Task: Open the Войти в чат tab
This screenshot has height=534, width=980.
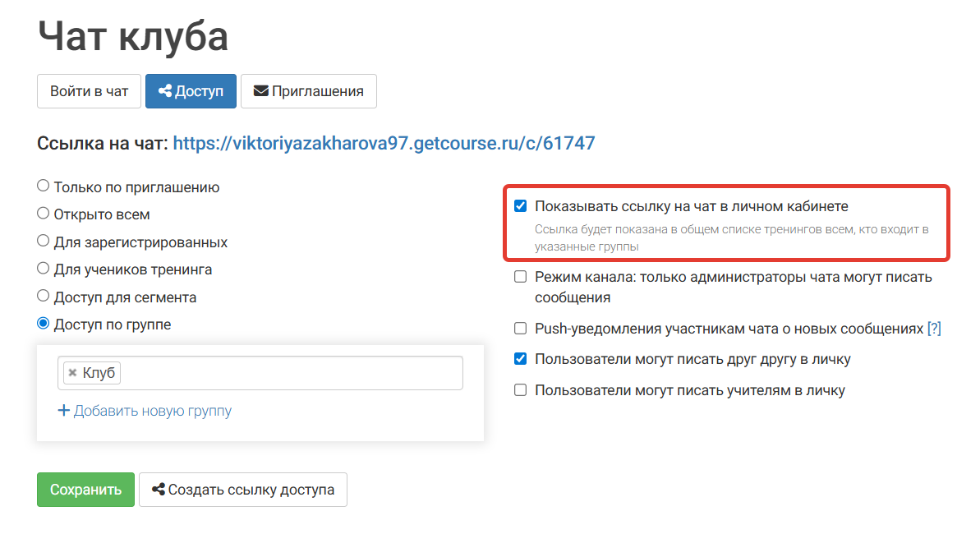Action: click(x=89, y=90)
